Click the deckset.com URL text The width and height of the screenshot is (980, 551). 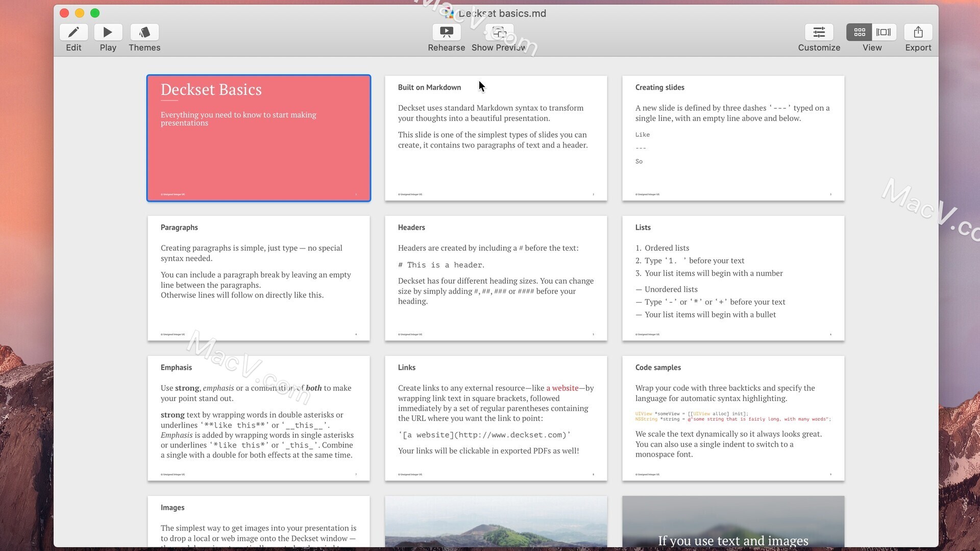click(x=510, y=435)
